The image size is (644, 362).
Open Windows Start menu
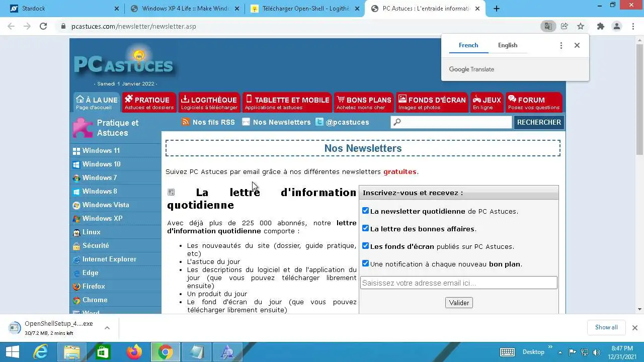(x=12, y=352)
